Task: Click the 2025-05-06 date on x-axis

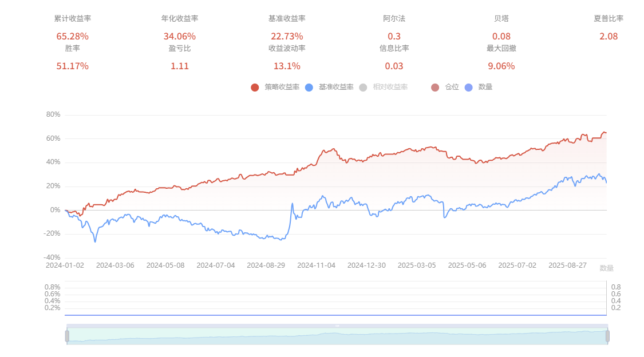Action: click(x=466, y=265)
